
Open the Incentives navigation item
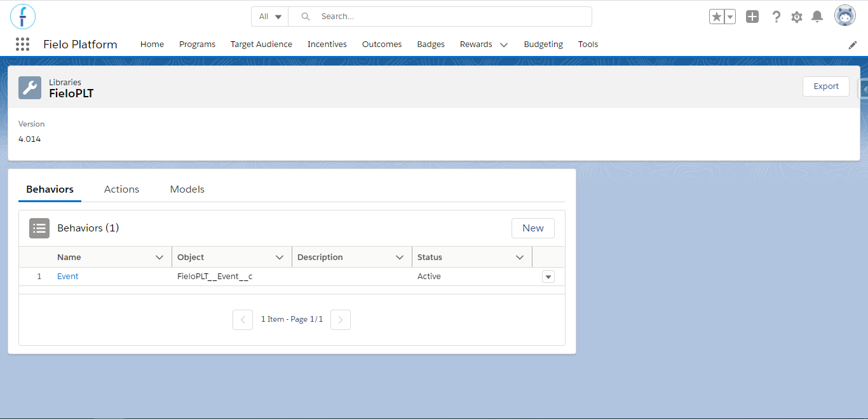[327, 45]
